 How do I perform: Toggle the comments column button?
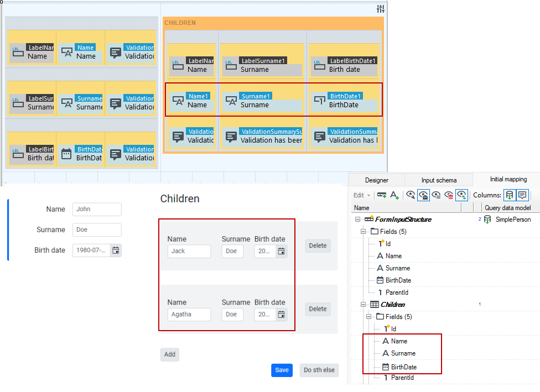coord(522,195)
